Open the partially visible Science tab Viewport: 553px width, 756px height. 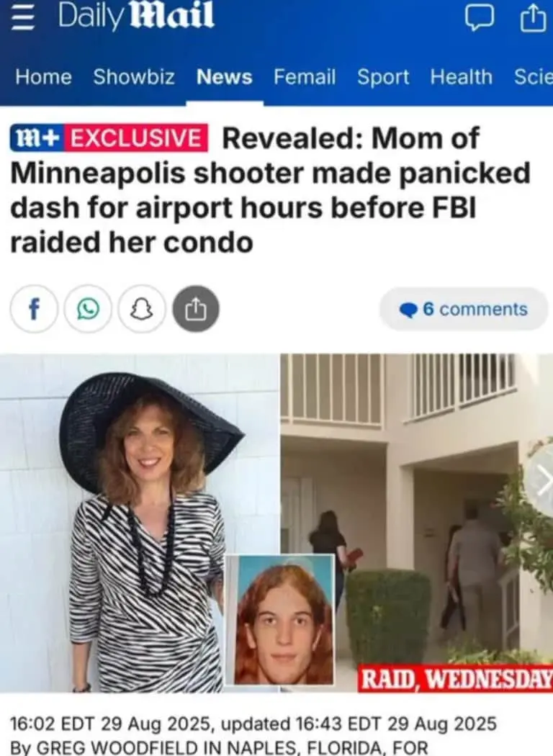(534, 77)
